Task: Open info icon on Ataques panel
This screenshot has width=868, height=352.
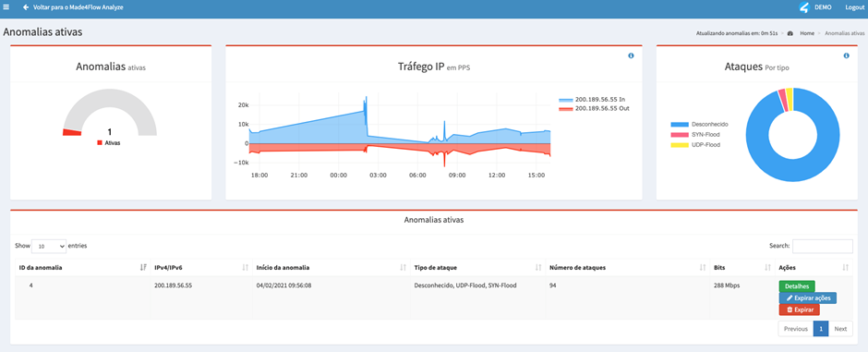Action: pos(846,56)
